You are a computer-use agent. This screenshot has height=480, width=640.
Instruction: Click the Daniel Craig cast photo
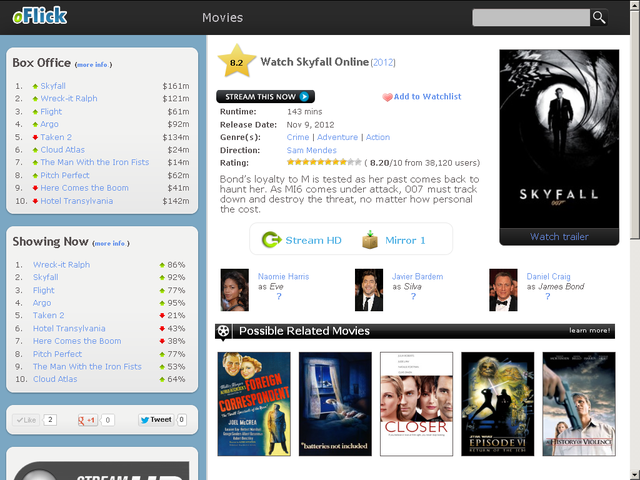[x=503, y=290]
